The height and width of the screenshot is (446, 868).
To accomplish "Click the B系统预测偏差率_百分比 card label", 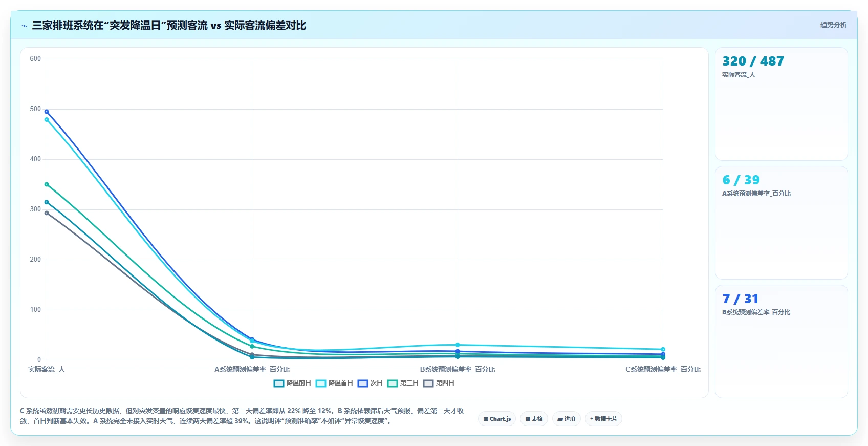I will coord(756,312).
